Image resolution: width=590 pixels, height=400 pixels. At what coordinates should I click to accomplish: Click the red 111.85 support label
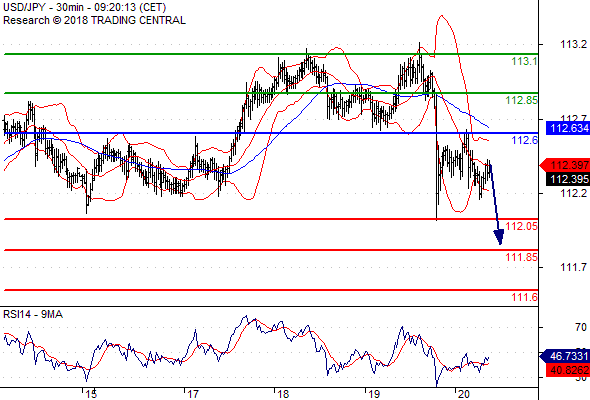(522, 257)
